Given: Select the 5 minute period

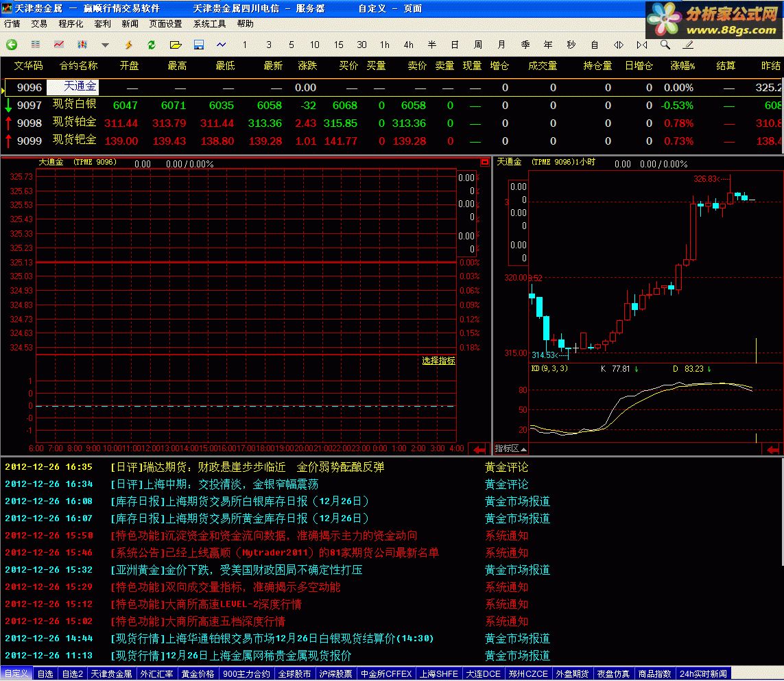Looking at the screenshot, I should [x=292, y=45].
